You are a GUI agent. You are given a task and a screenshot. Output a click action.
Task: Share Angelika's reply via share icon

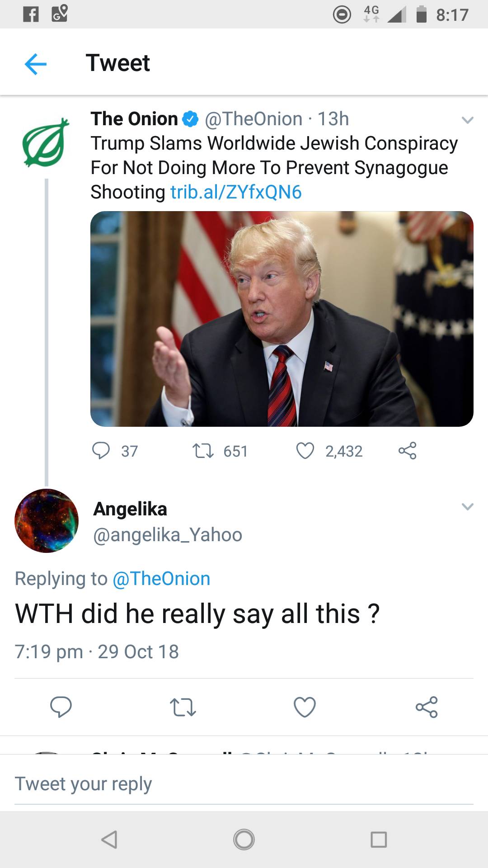[x=427, y=708]
